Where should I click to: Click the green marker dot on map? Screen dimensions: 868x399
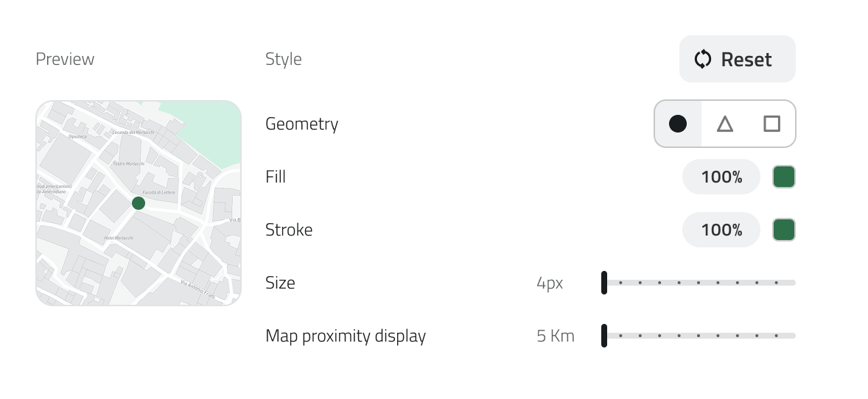139,203
